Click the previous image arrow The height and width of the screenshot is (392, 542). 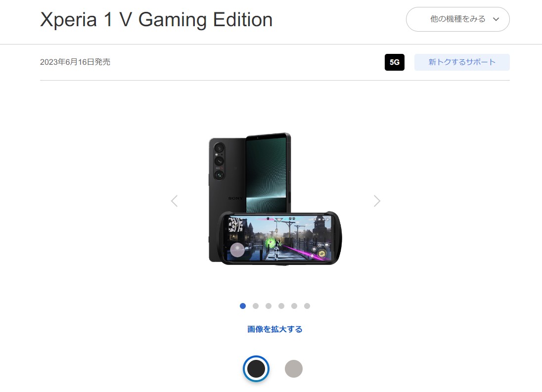pos(175,201)
